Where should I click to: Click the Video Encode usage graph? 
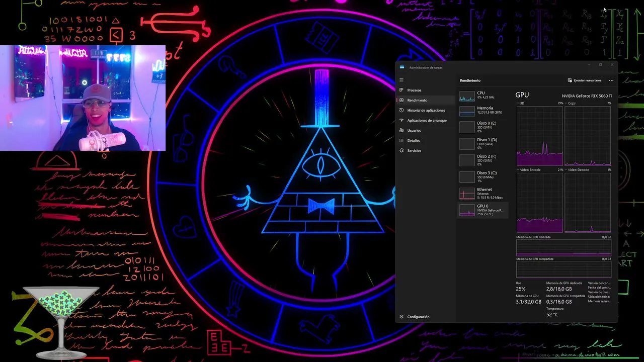click(x=540, y=203)
